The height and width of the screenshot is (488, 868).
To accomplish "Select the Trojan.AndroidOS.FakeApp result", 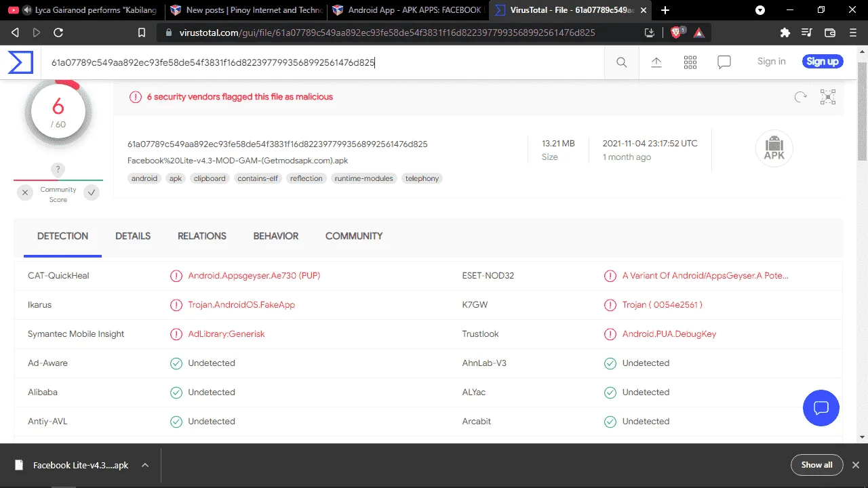I will (x=241, y=305).
